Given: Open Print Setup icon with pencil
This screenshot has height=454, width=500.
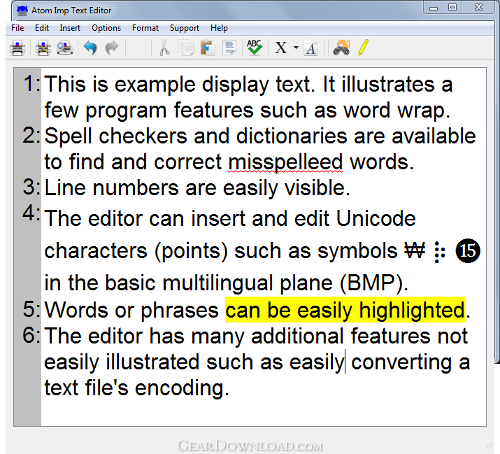Looking at the screenshot, I should coord(43,48).
